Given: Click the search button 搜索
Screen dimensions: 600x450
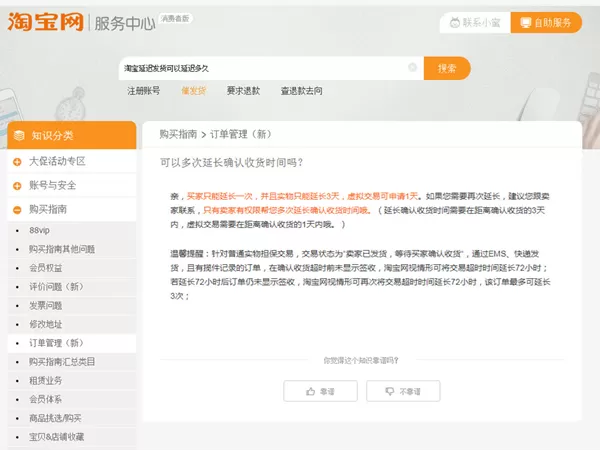Looking at the screenshot, I should click(447, 68).
